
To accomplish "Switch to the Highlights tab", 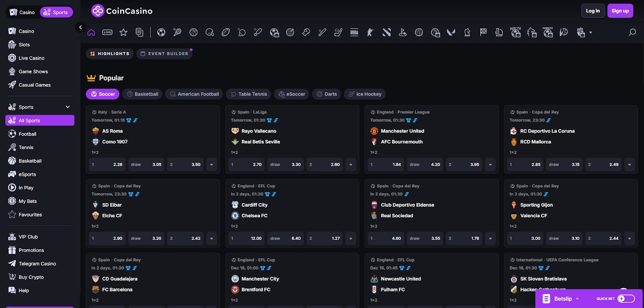I will pyautogui.click(x=109, y=54).
